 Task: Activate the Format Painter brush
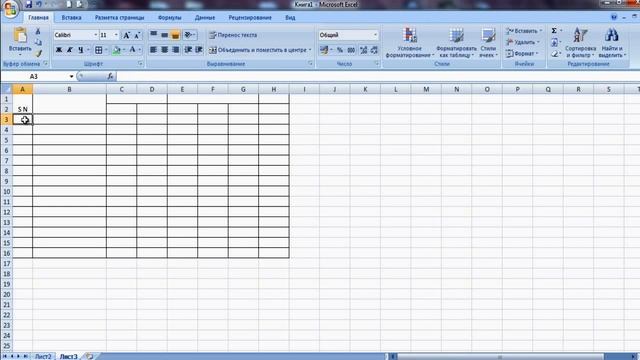click(x=38, y=53)
